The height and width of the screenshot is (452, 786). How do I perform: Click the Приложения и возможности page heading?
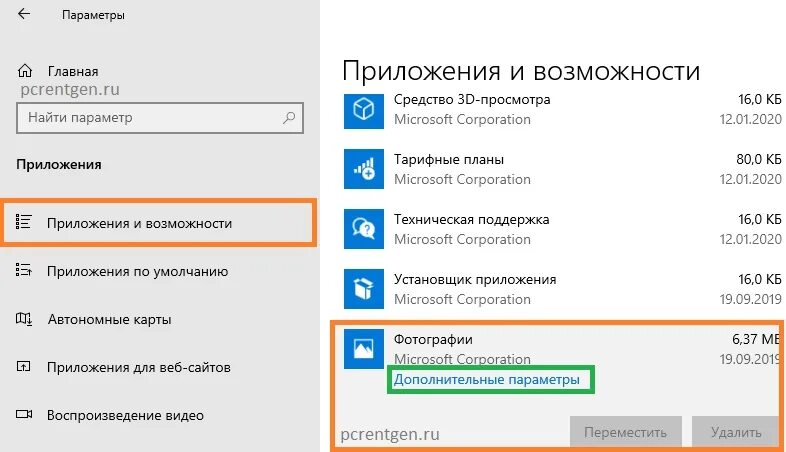(x=521, y=71)
